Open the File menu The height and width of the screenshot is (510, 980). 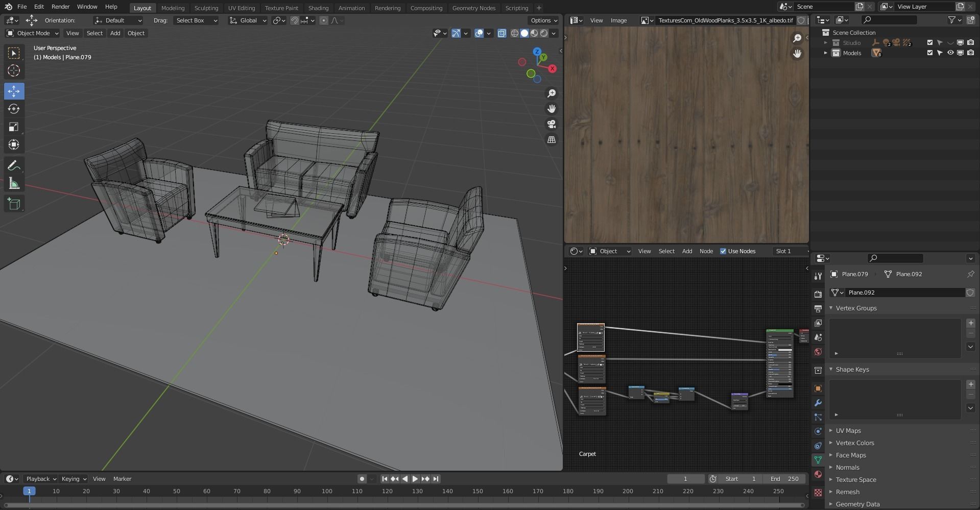22,7
